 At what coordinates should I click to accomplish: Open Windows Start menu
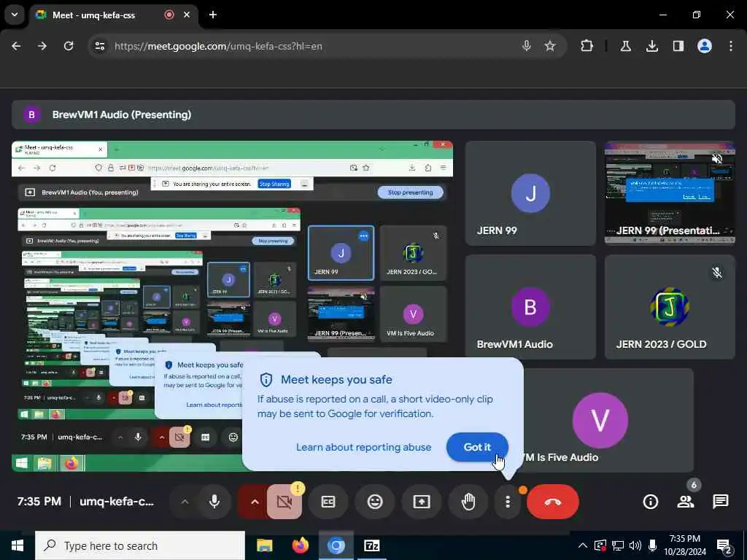pos(18,545)
